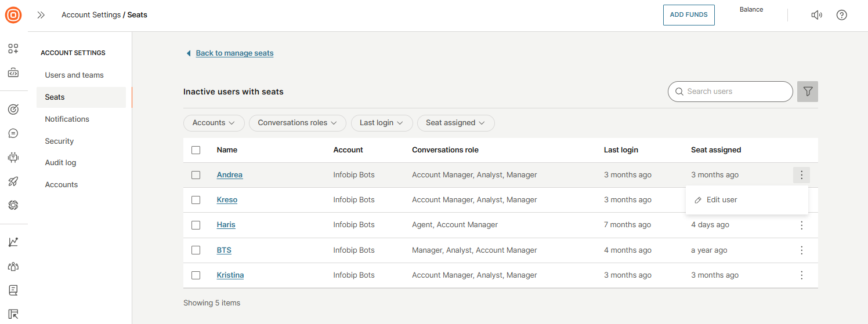
Task: Click the Last login column header
Action: pyautogui.click(x=621, y=150)
